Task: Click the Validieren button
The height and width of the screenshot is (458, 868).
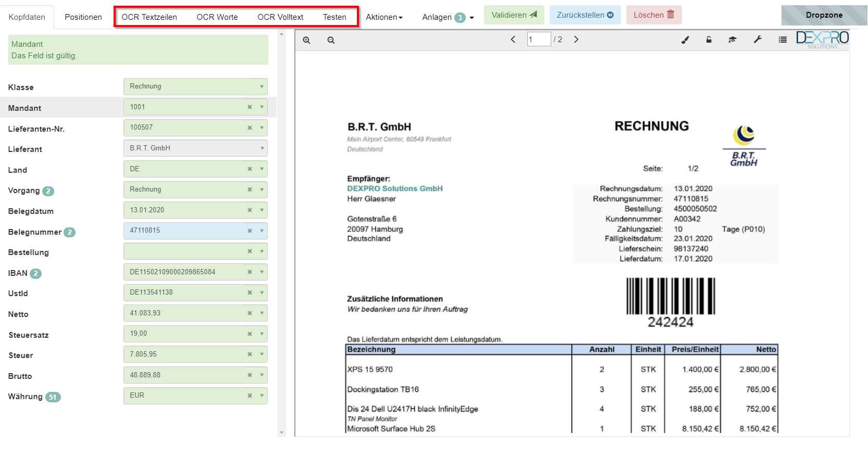Action: coord(514,15)
